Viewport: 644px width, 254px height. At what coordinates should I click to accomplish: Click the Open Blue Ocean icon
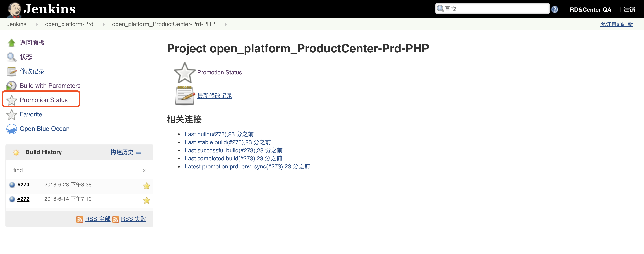(11, 129)
